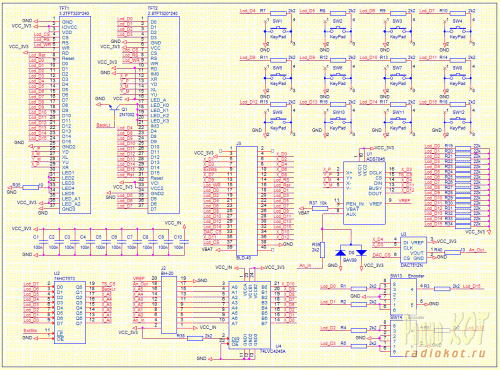Select the R39 2k2 vertical resistor
This screenshot has width=500, height=370.
pyautogui.click(x=322, y=250)
